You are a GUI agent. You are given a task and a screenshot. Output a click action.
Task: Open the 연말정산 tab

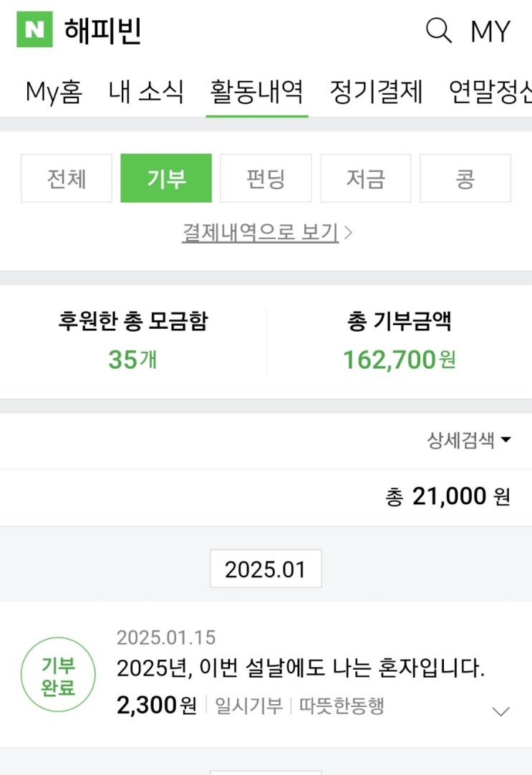point(491,92)
